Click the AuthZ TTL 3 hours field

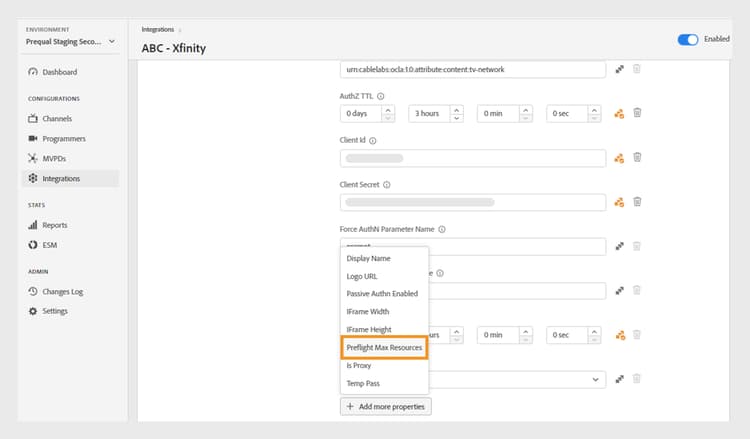click(430, 114)
